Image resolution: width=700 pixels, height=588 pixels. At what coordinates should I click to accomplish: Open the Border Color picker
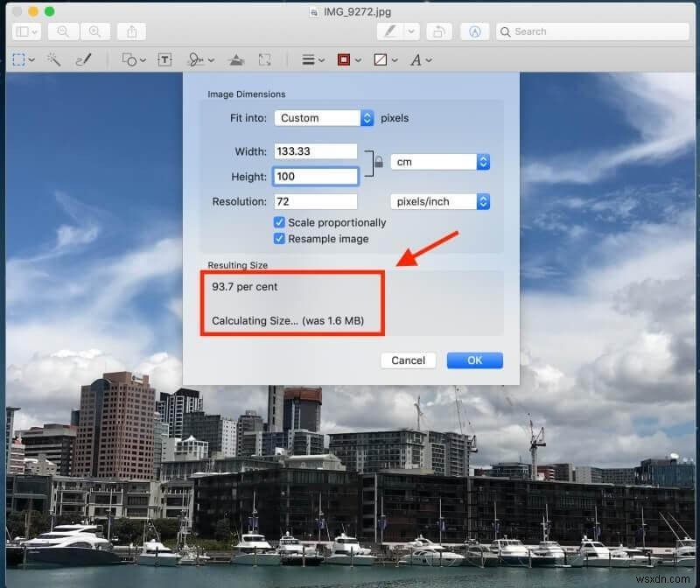[x=345, y=59]
